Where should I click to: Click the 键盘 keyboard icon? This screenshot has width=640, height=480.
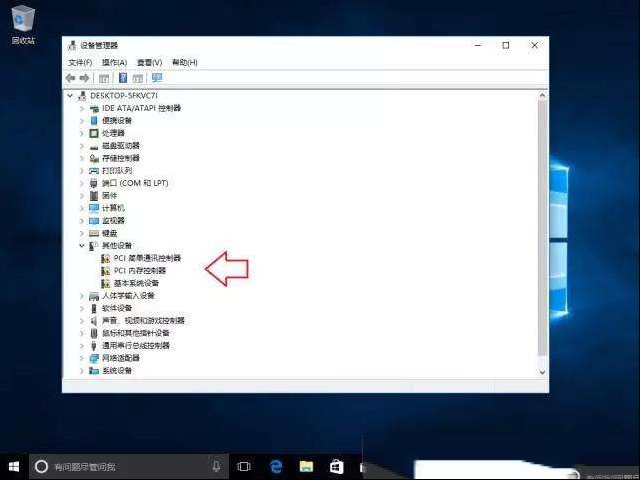click(x=94, y=233)
